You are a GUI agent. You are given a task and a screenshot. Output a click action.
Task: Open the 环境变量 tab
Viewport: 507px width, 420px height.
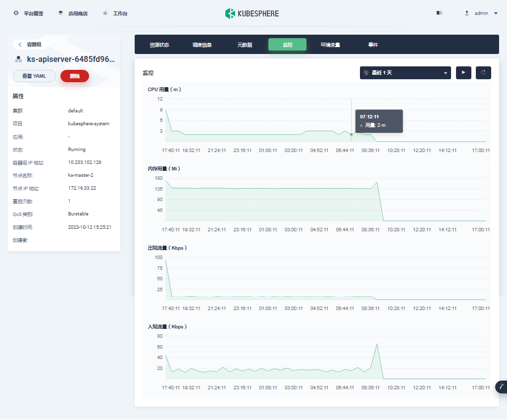click(330, 45)
